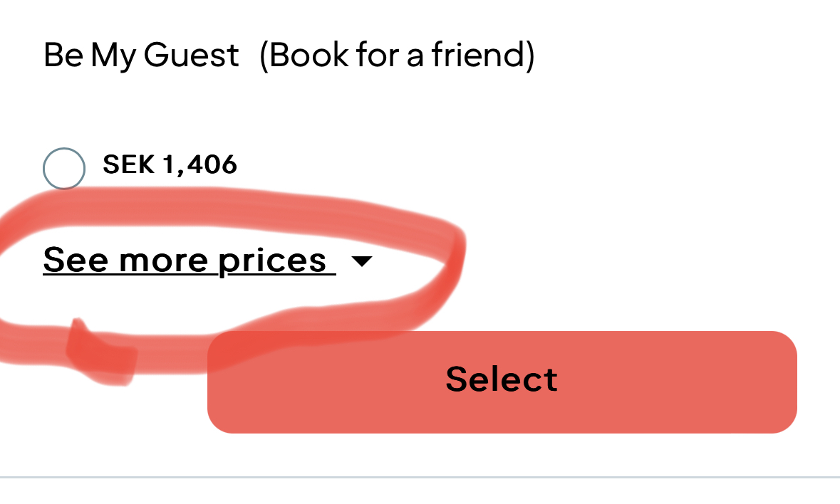Screen dimensions: 840x504
Task: Click the word Select on the red button
Action: pos(502,379)
